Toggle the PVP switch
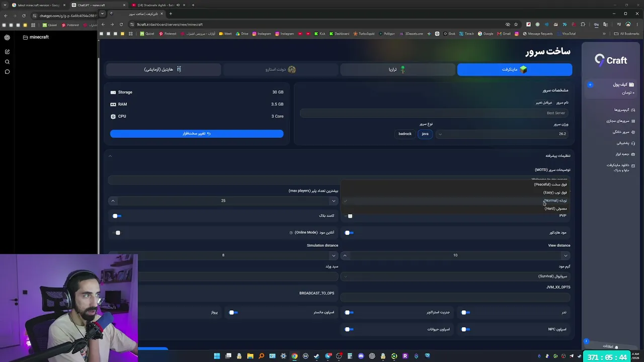This screenshot has height=362, width=644. pos(348,216)
